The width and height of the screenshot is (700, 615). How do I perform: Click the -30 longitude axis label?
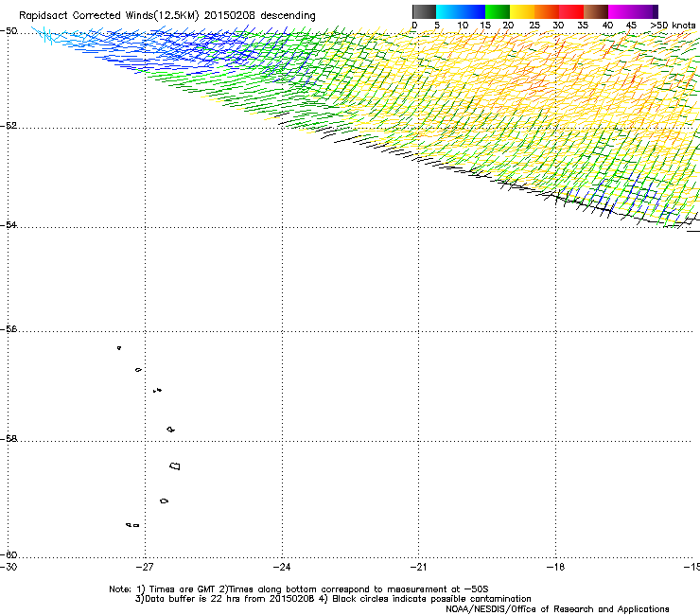tap(9, 567)
